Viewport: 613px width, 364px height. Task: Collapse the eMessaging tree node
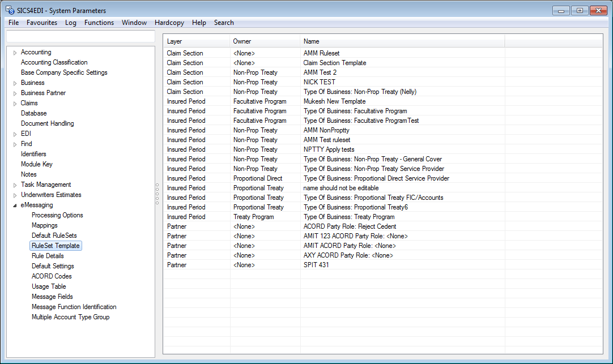15,204
